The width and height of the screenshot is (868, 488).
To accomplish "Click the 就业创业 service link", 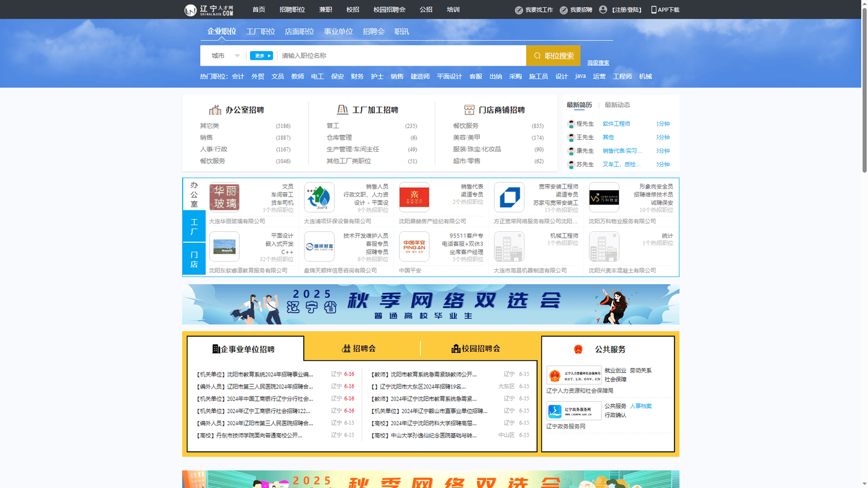I will [x=615, y=371].
